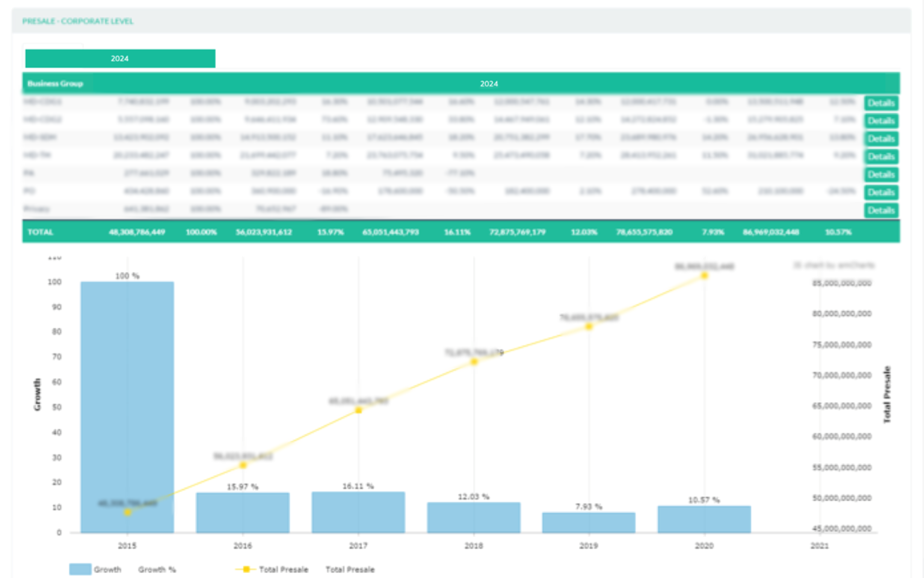924x578 pixels.
Task: Click the yellow line marker inside 2015 bar
Action: click(127, 512)
